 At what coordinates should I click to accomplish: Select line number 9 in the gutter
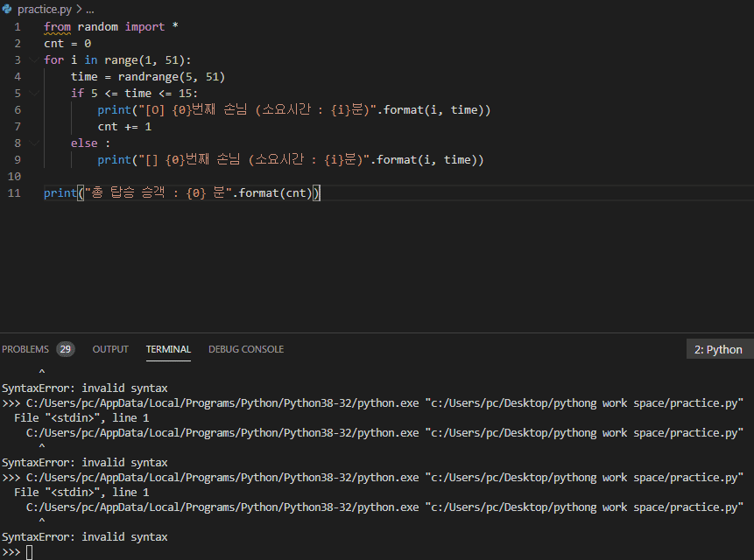(18, 160)
